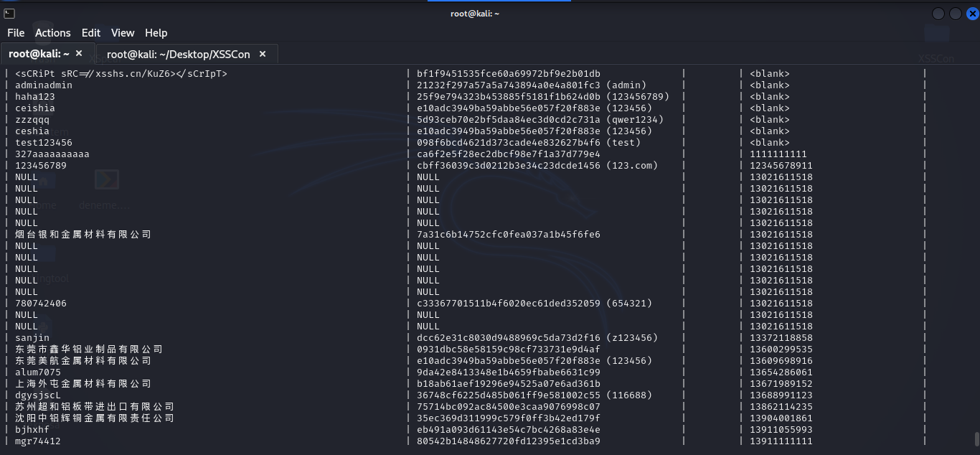980x455 pixels.
Task: Click hash ca6f2e5f28ec2dbcf98e7f1a37d779e4
Action: [x=509, y=154]
